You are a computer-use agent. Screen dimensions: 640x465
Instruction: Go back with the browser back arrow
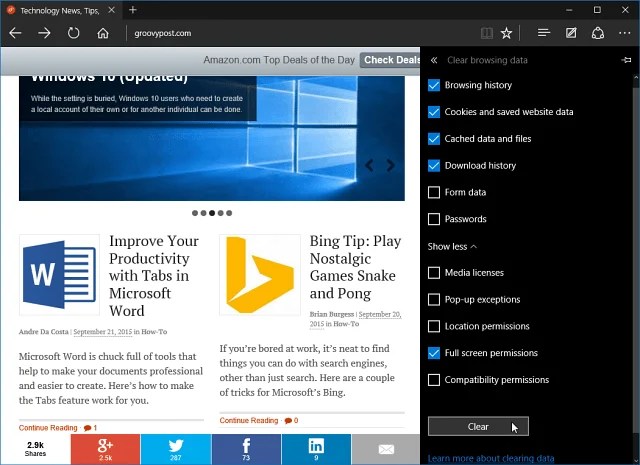click(x=16, y=33)
